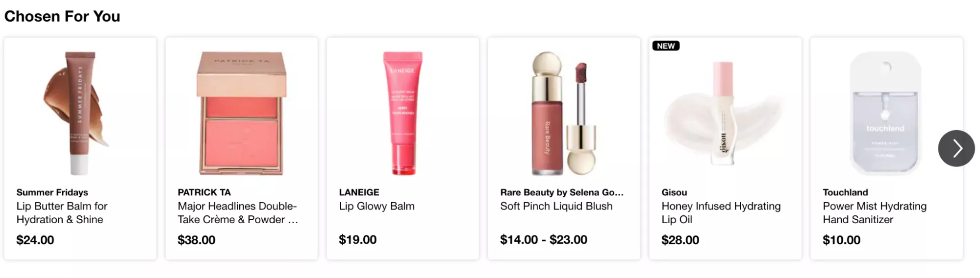Image resolution: width=980 pixels, height=278 pixels.
Task: Open Honey Infused Hydrating Lip Oil link
Action: coord(721,213)
